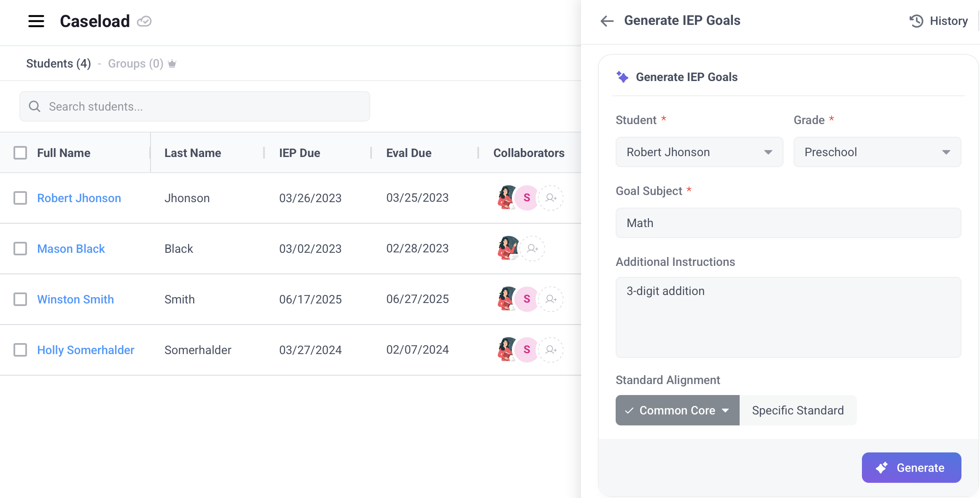Expand the Grade dropdown set to Preschool
Viewport: 980px width, 498px height.
coord(877,152)
